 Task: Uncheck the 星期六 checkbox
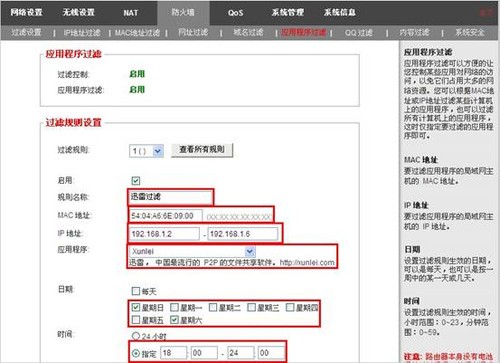tap(174, 320)
